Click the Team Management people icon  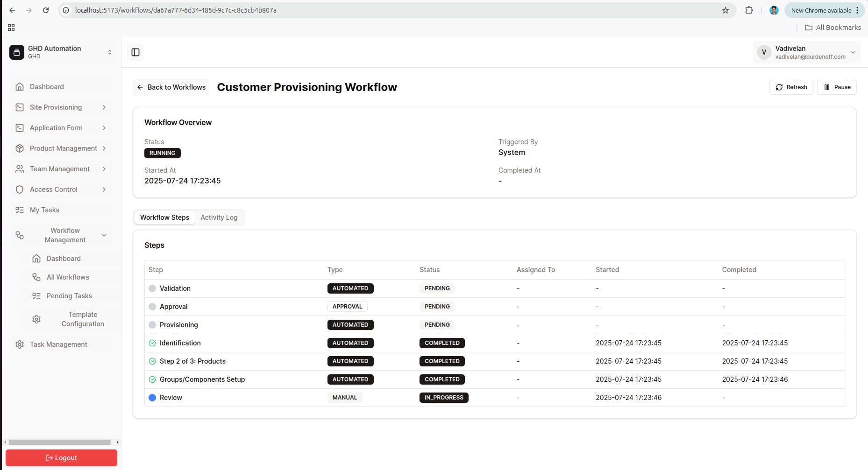coord(20,169)
